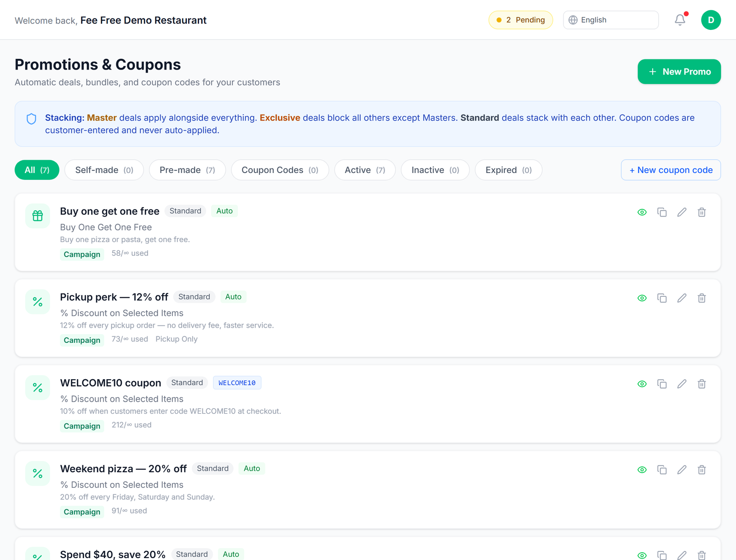Toggle visibility of Weekend pizza 20% off promo
The width and height of the screenshot is (736, 560).
coord(642,470)
